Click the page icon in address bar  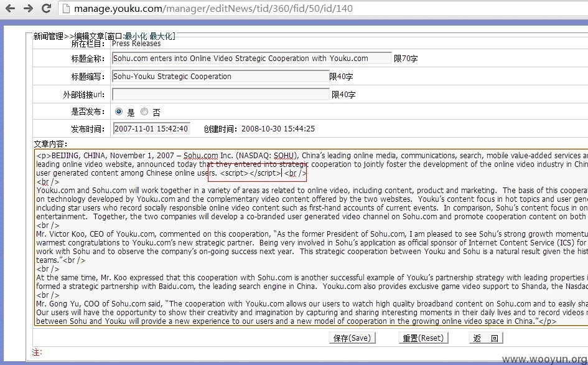(x=66, y=8)
